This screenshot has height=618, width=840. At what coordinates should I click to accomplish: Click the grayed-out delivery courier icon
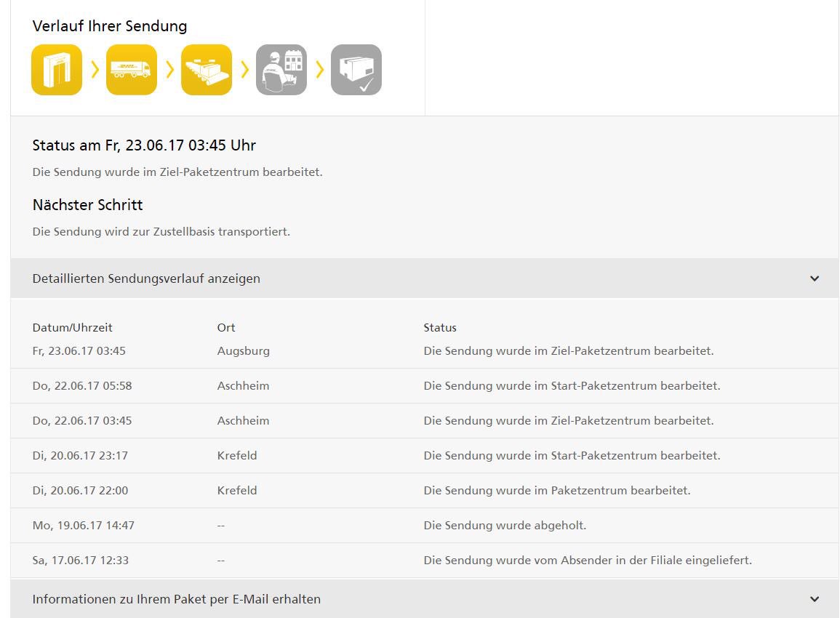click(x=281, y=69)
